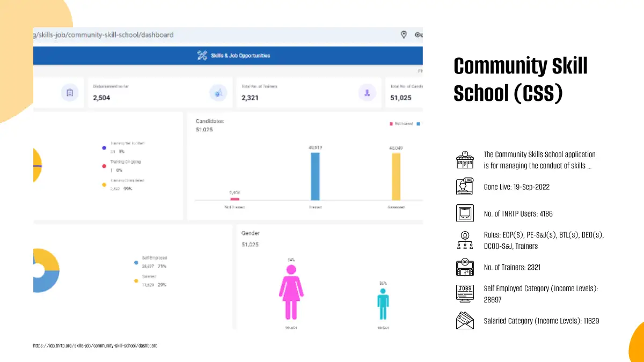The width and height of the screenshot is (644, 362).
Task: Click the Total No. of Trainers icon
Action: click(367, 93)
